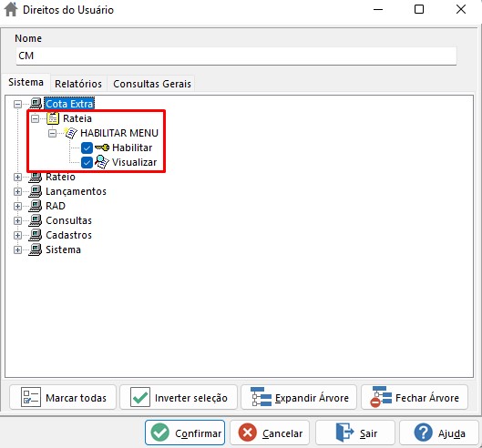This screenshot has width=482, height=448.
Task: Collapse the HABILITAR MENU node
Action: [x=52, y=133]
